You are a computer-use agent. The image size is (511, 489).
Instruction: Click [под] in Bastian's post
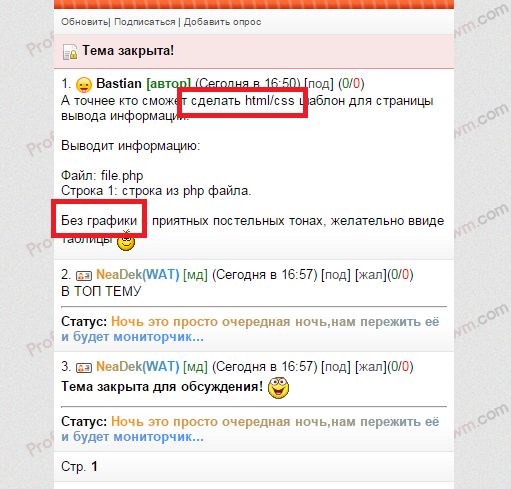(x=319, y=84)
